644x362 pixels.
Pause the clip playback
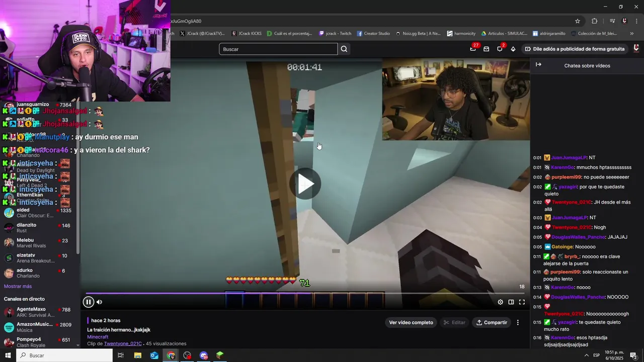tap(88, 302)
